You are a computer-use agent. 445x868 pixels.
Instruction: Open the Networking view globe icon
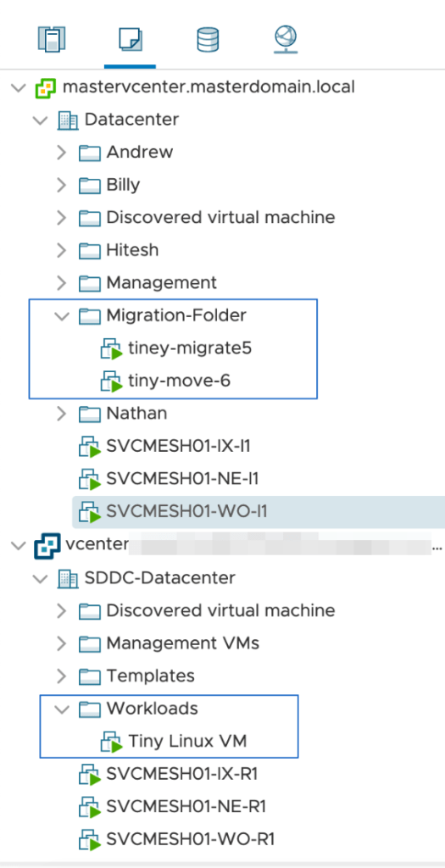click(x=286, y=40)
